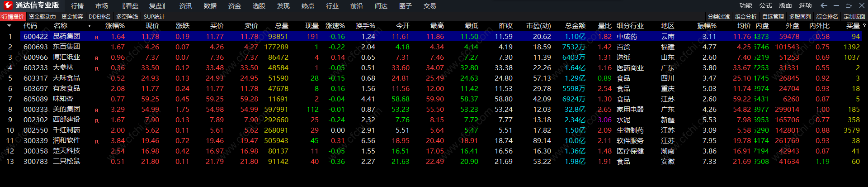868x187 pixels.
Task: Open the 市场 menu
Action: coord(102,6)
